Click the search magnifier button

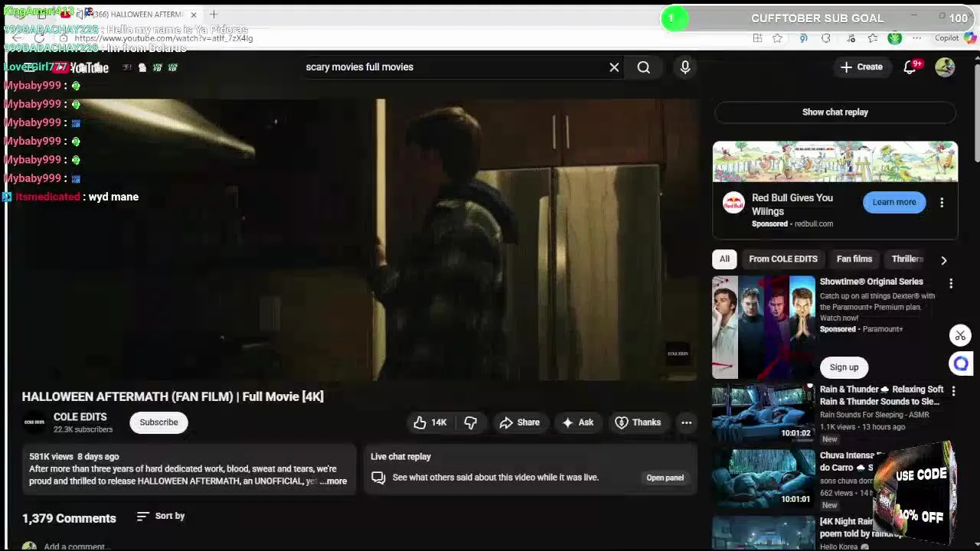click(x=643, y=67)
